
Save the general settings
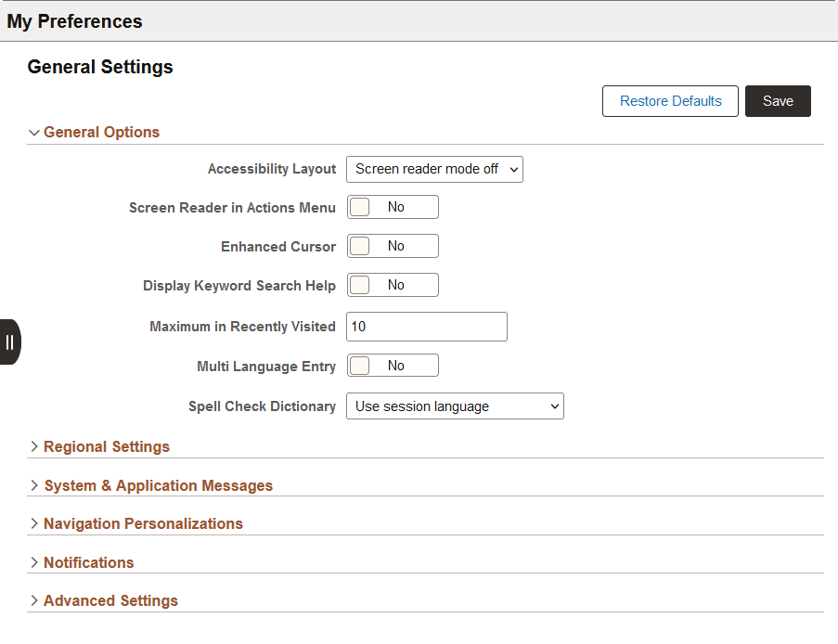(x=778, y=101)
